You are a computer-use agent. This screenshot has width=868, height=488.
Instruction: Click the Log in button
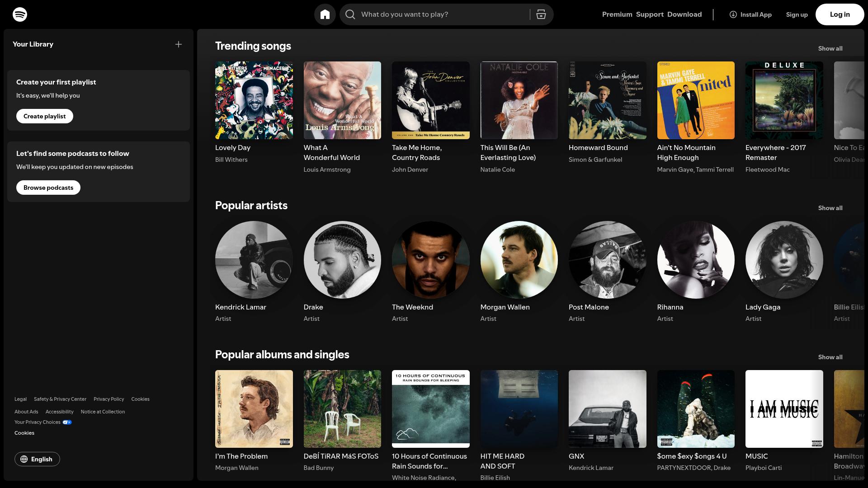pyautogui.click(x=840, y=14)
